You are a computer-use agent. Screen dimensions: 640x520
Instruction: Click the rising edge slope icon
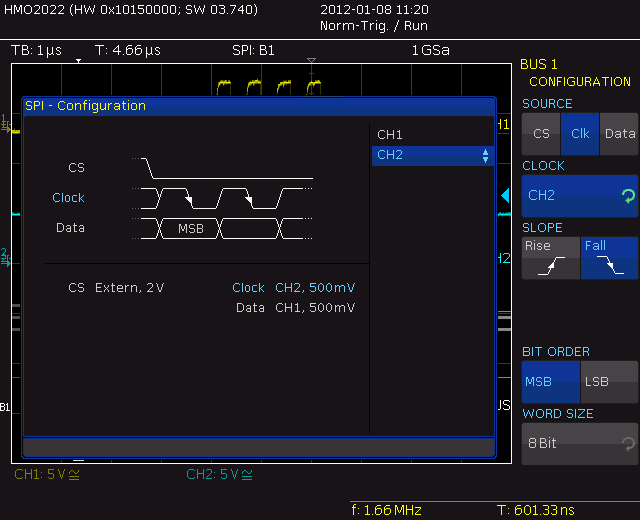coord(550,267)
